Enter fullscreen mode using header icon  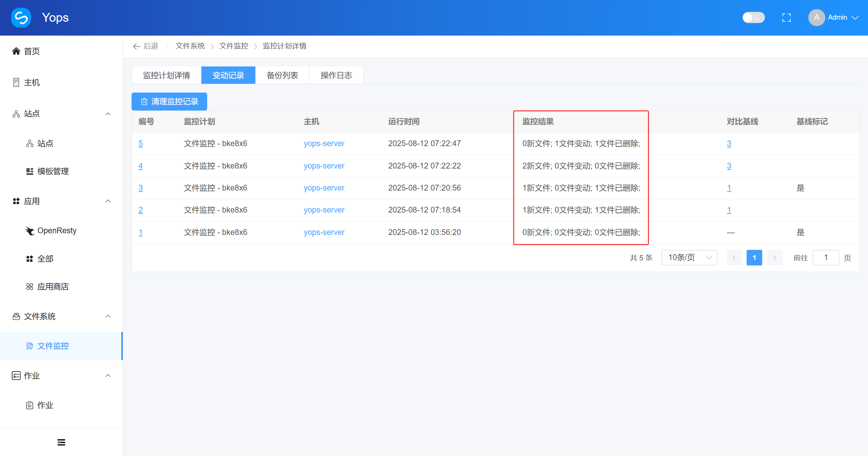click(786, 18)
